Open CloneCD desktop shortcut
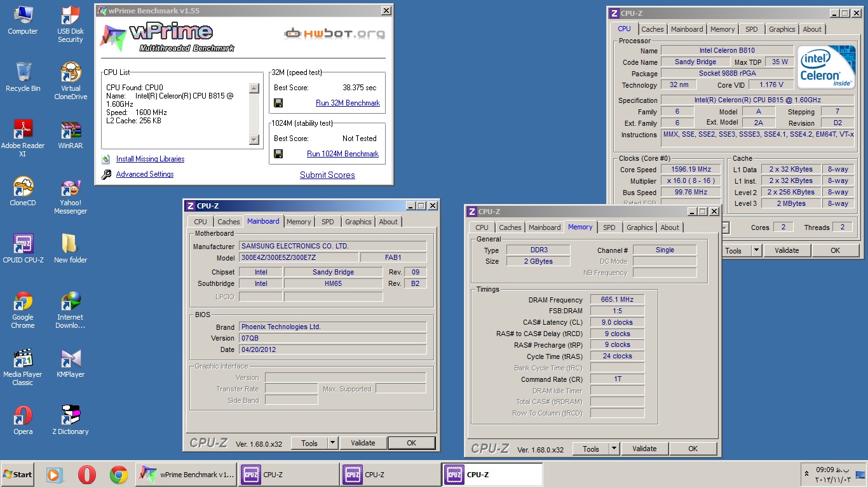The image size is (868, 488). point(23,192)
